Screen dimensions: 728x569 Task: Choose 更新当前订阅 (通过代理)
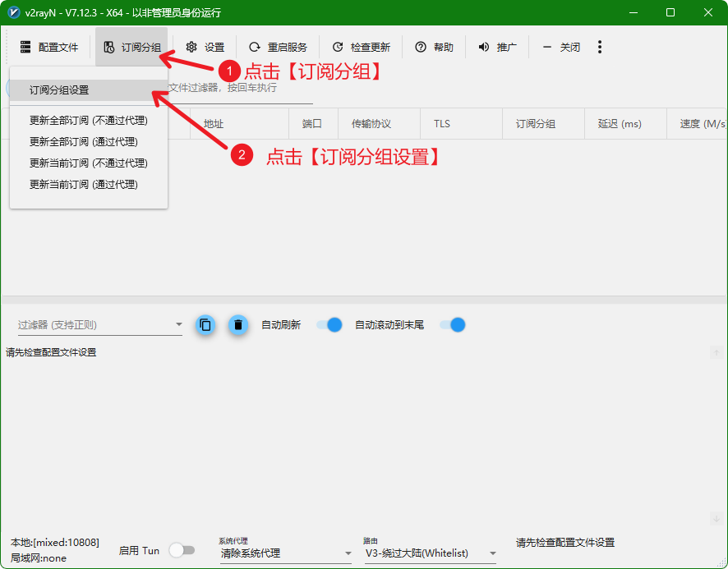point(89,185)
